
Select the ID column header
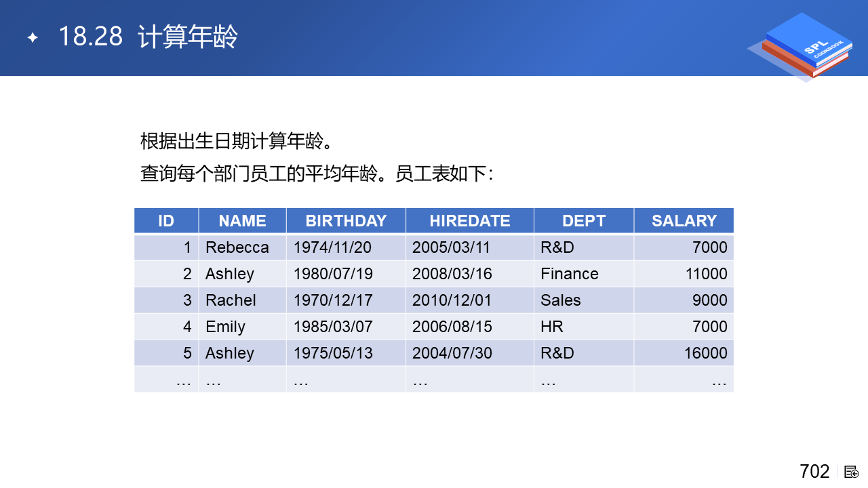click(166, 221)
